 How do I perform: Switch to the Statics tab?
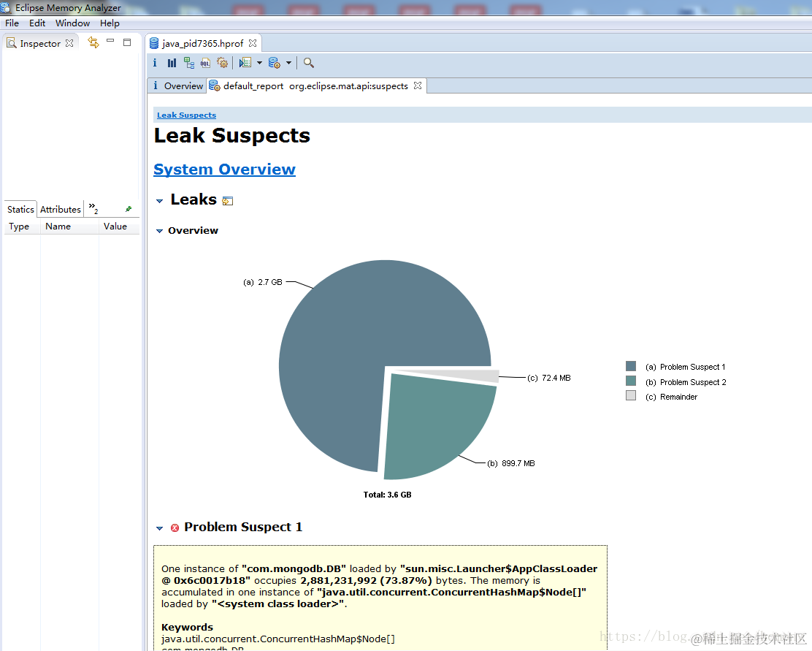(x=20, y=210)
